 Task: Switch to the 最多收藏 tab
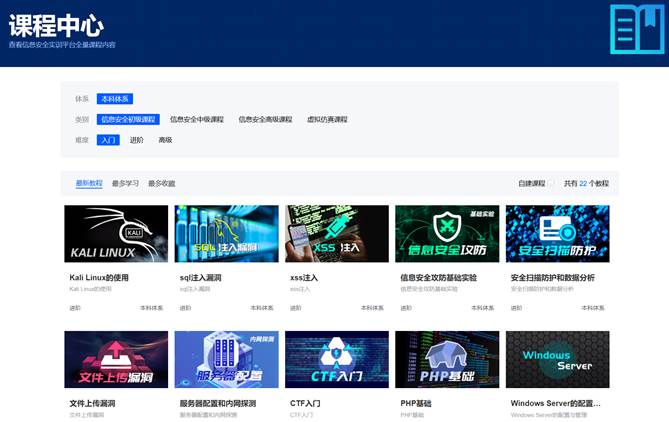pyautogui.click(x=161, y=184)
